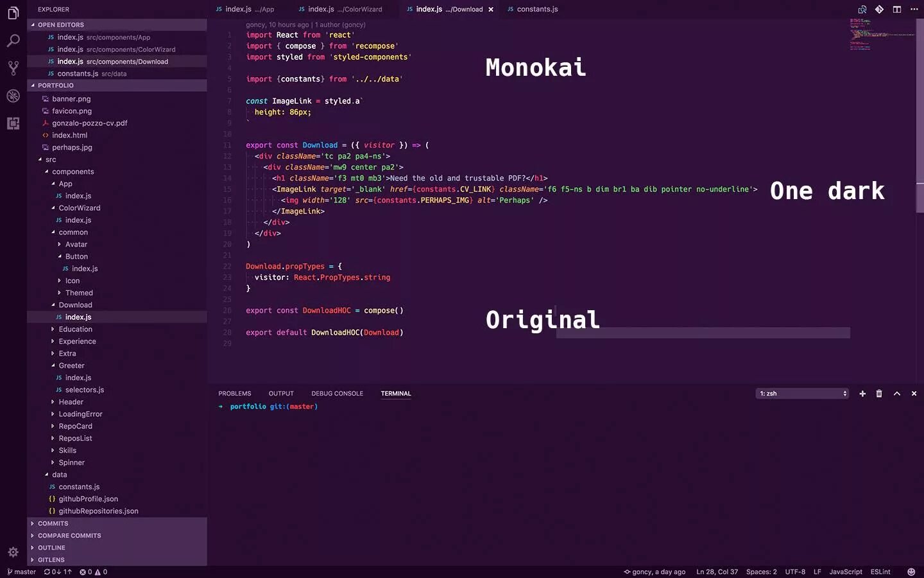This screenshot has width=924, height=578.
Task: Expand the Commits section
Action: 117,523
